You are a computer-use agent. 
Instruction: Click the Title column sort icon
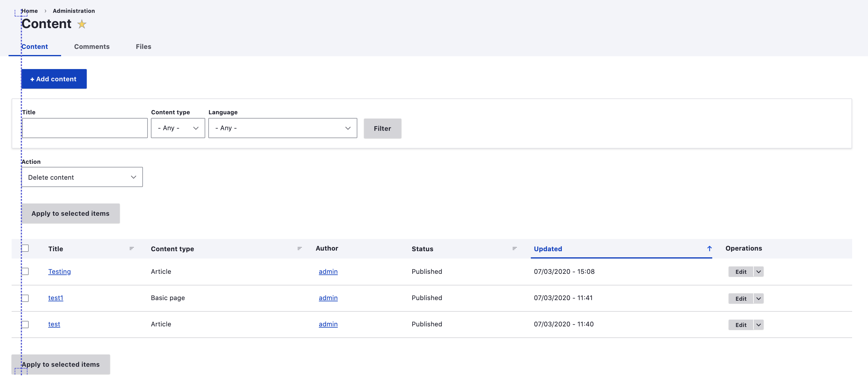(x=131, y=248)
